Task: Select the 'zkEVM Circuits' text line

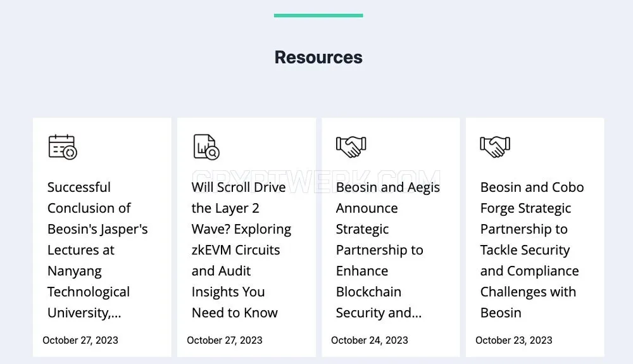Action: (235, 250)
